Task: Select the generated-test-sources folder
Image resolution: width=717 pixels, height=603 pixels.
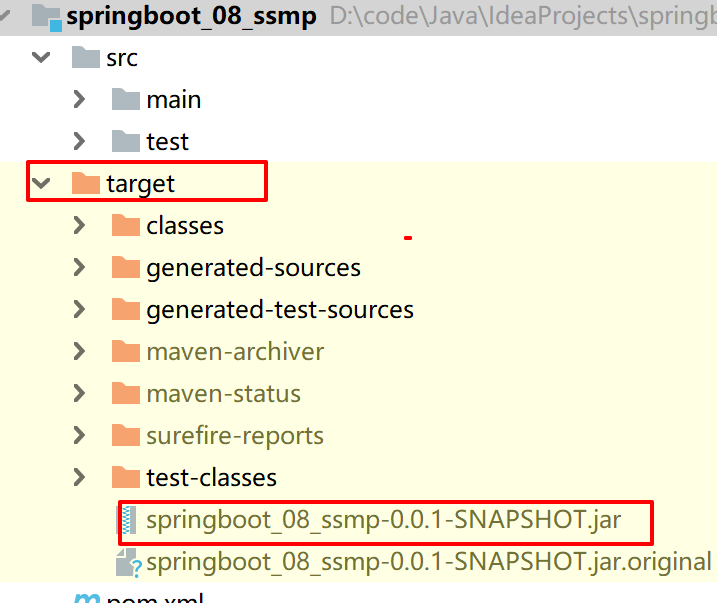Action: tap(279, 310)
